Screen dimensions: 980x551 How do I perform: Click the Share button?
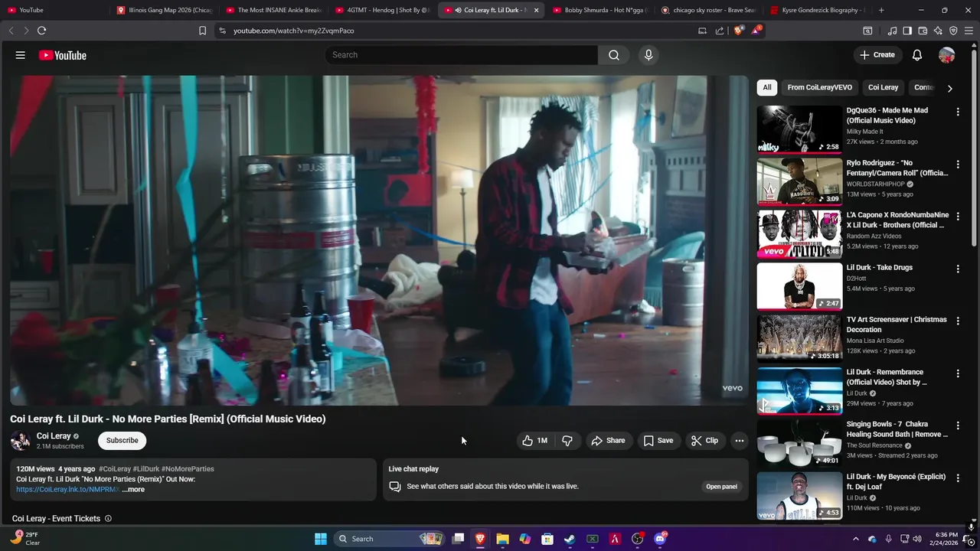click(x=608, y=441)
